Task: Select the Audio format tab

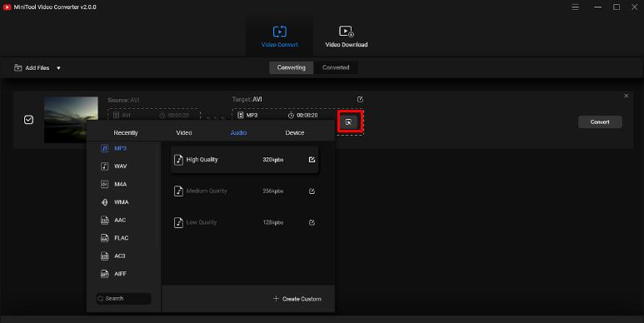Action: pos(238,133)
